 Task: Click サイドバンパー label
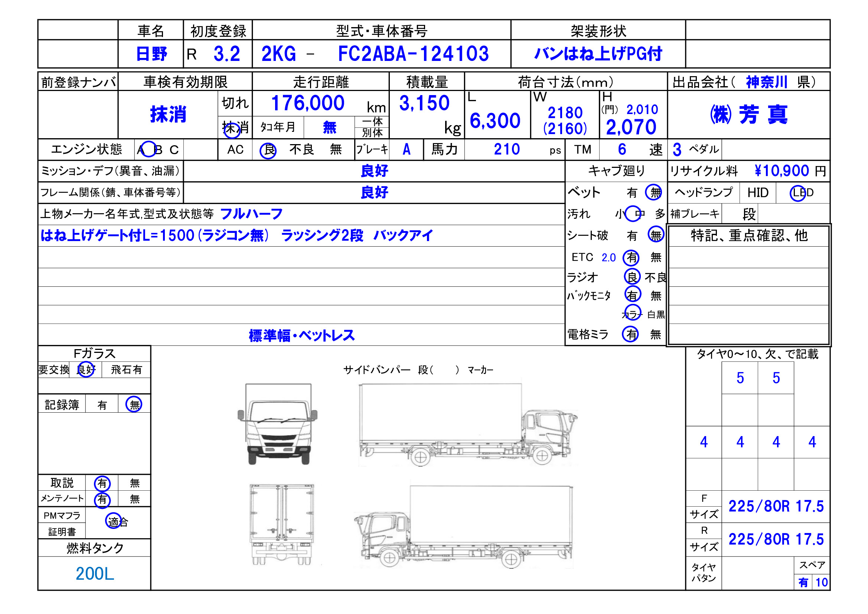click(x=376, y=370)
